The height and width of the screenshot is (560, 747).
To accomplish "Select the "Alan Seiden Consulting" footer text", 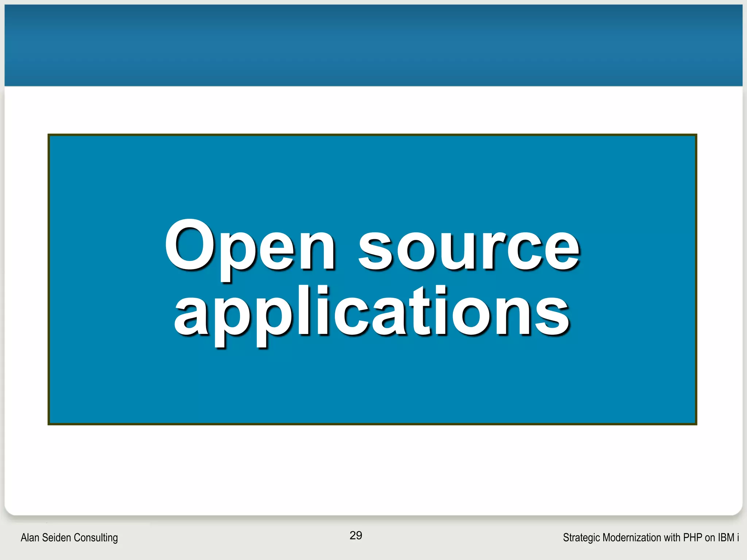I will coord(69,538).
